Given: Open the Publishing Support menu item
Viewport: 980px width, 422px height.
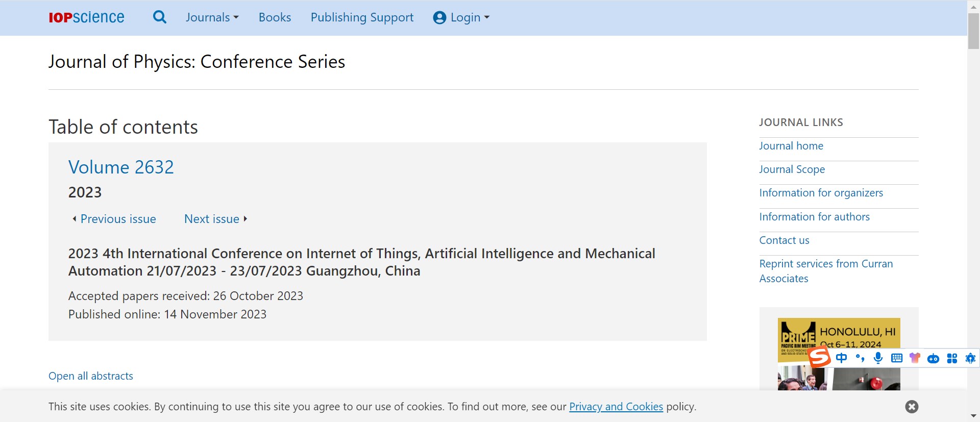Looking at the screenshot, I should click(362, 17).
